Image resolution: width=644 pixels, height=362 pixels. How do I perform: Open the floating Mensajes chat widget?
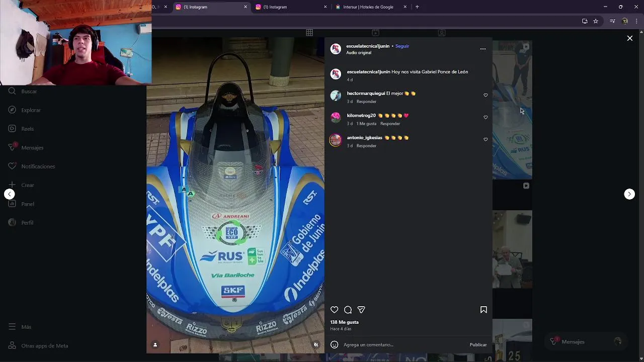pos(585,342)
